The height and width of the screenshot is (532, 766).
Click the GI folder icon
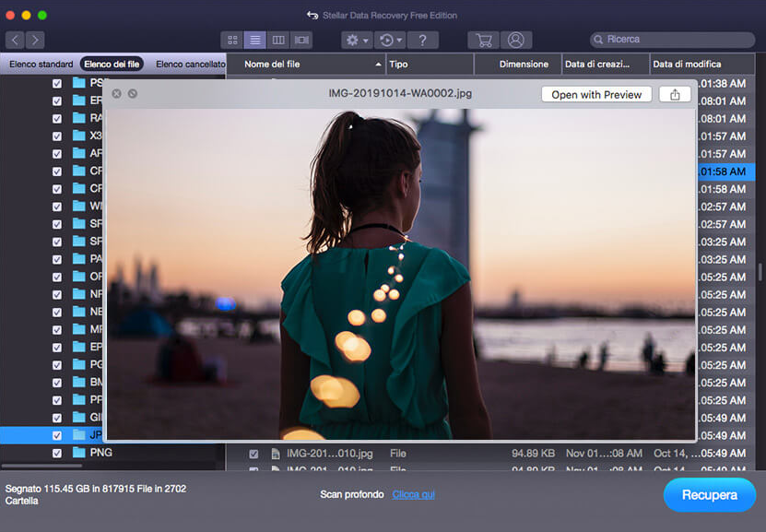pyautogui.click(x=78, y=417)
